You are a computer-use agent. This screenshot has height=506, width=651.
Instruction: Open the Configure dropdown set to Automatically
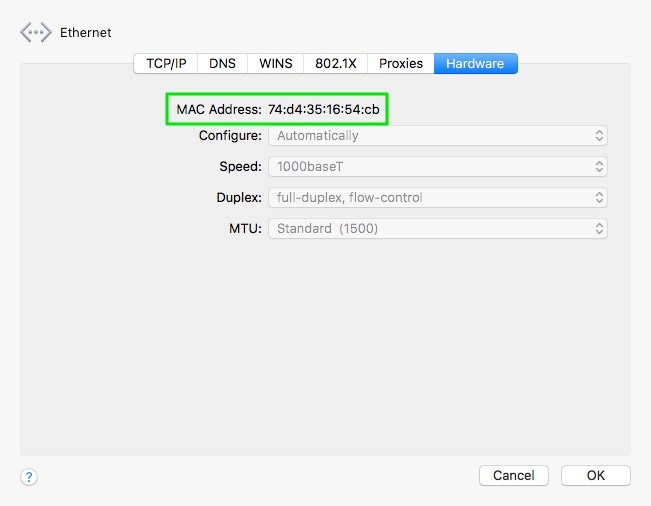click(438, 135)
